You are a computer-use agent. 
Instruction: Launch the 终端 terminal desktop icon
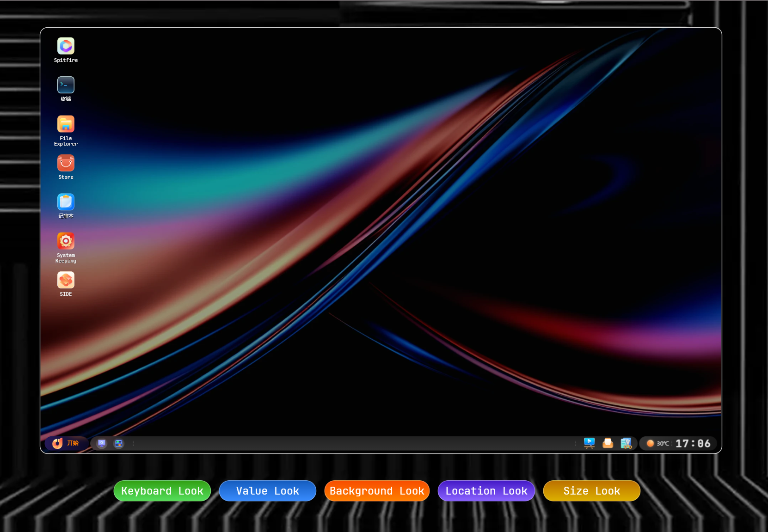pos(66,89)
